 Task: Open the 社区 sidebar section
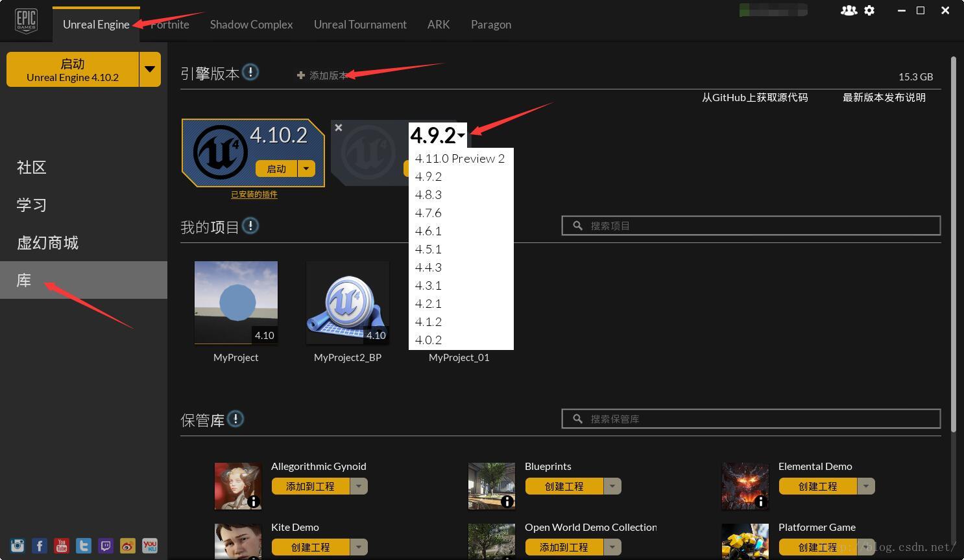point(84,167)
